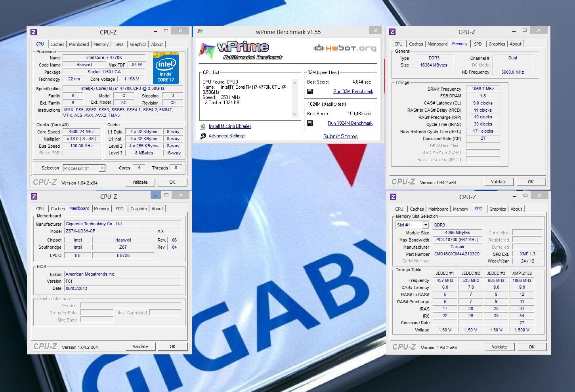Image resolution: width=575 pixels, height=392 pixels.
Task: Click the hwbot.org logo in wPrime
Action: [x=345, y=48]
